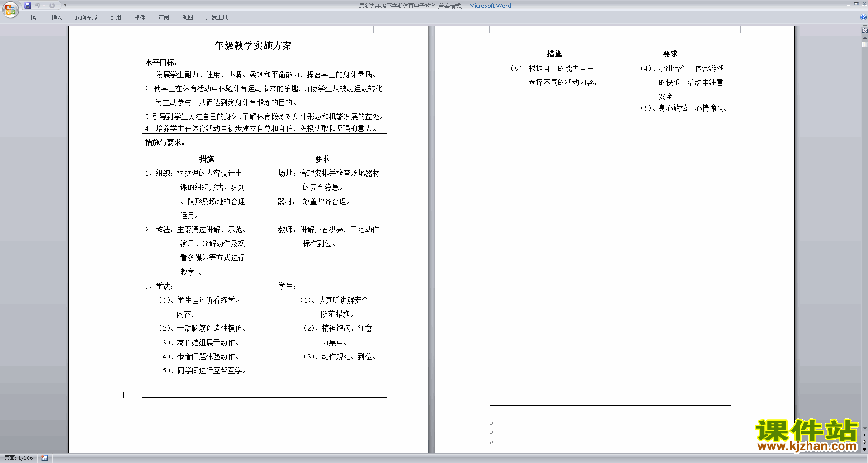Image resolution: width=868 pixels, height=463 pixels.
Task: Click the split-window handle above the scrollbar
Action: [864, 26]
